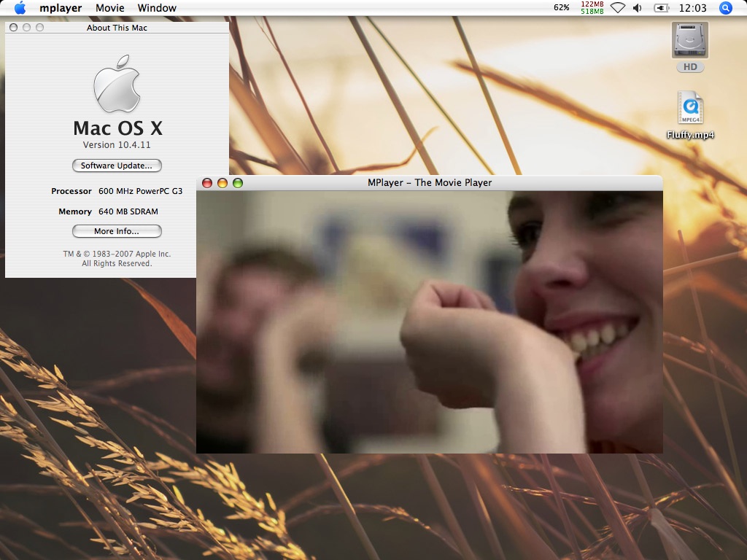
Task: Click the About This Mac title bar
Action: coord(117,28)
